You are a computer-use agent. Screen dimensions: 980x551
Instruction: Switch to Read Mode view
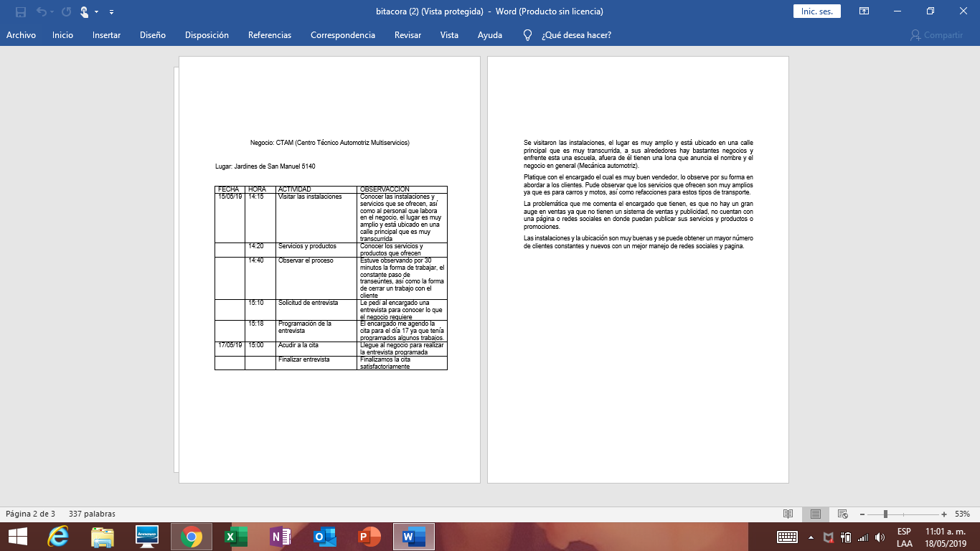click(788, 514)
